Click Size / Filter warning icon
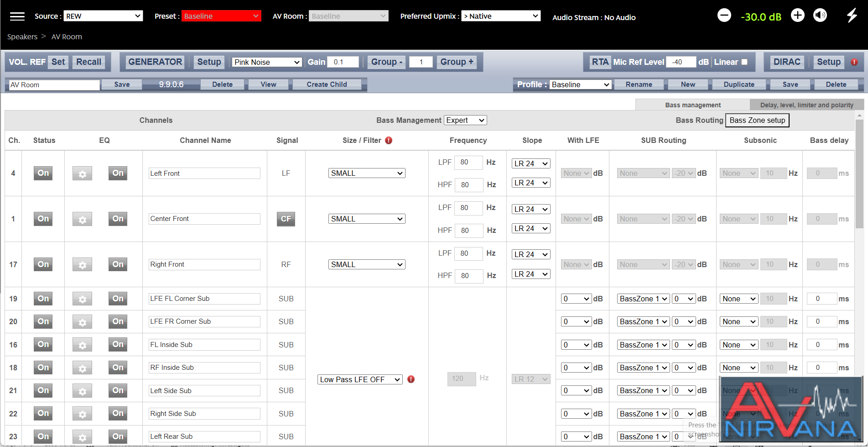 389,140
